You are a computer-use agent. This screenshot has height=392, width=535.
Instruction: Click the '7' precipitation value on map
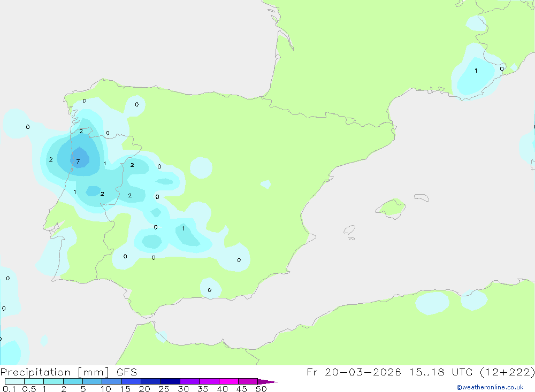click(x=78, y=162)
